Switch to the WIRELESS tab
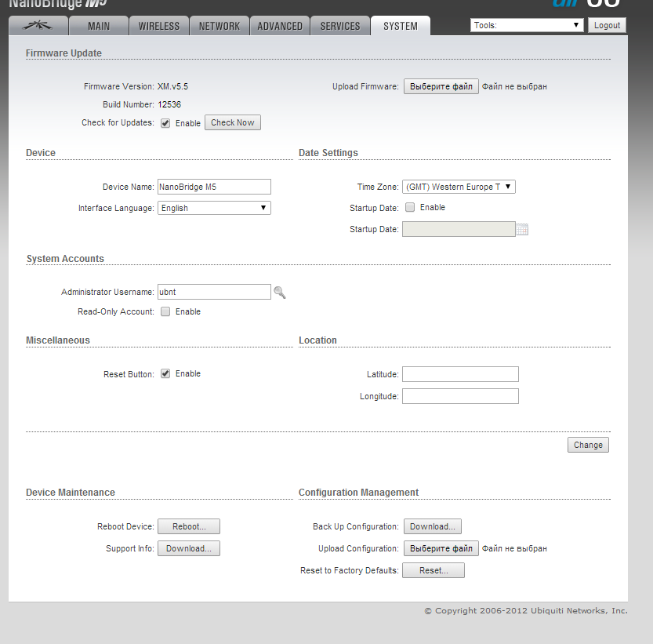653x644 pixels. click(x=159, y=26)
